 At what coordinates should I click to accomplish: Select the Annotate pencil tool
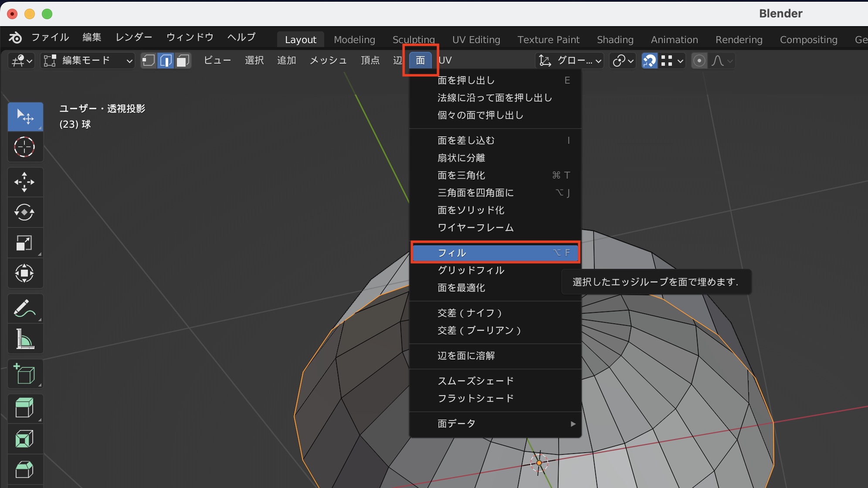point(24,308)
